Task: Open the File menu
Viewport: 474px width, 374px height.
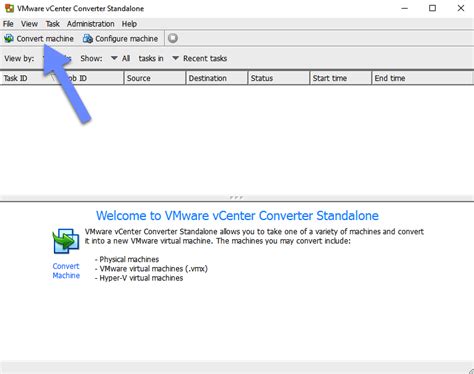Action: tap(8, 24)
